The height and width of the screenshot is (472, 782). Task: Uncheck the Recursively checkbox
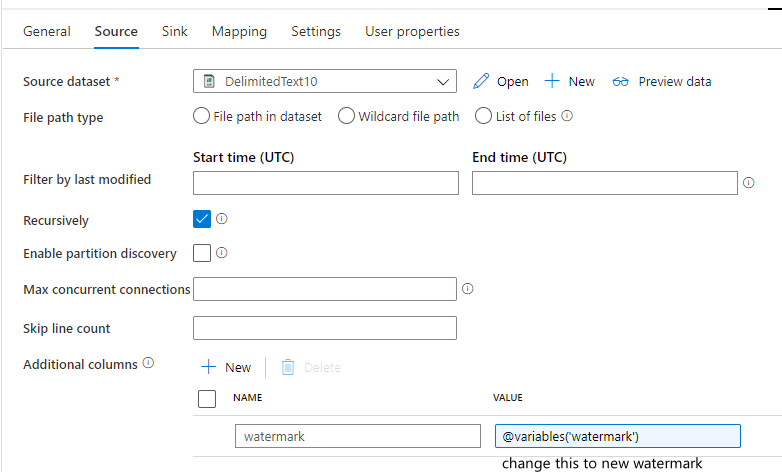coord(202,219)
